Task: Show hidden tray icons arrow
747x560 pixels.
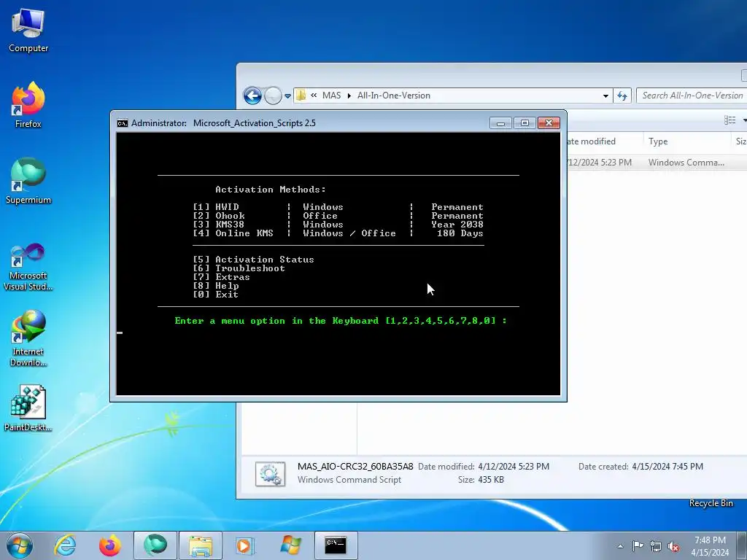Action: tap(620, 546)
